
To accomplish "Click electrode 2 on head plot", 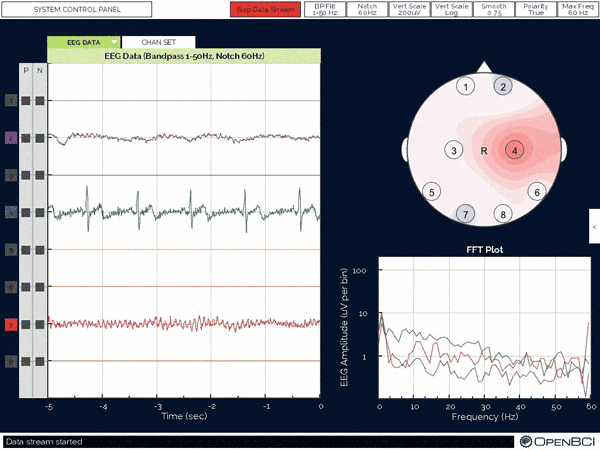I will tap(503, 87).
